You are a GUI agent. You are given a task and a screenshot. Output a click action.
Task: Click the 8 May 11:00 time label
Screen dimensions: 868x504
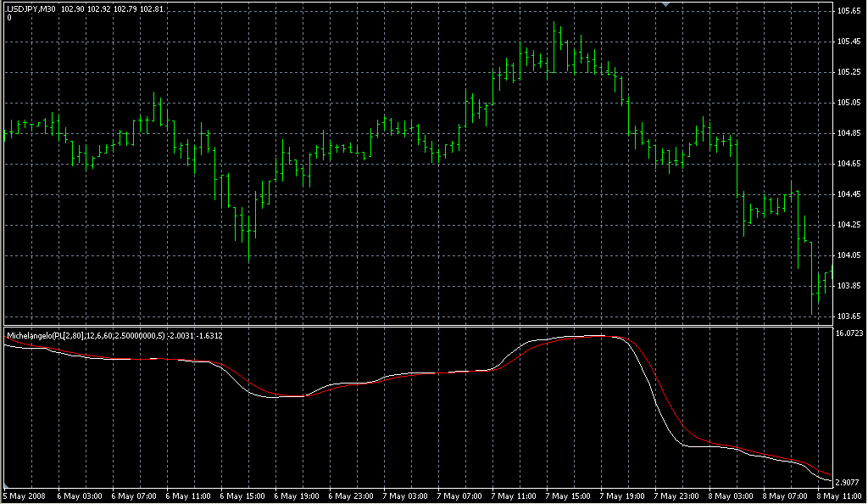coord(841,496)
